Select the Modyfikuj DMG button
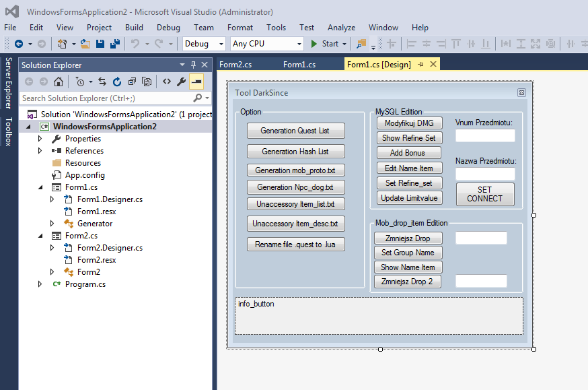The image size is (588, 390). tap(409, 123)
